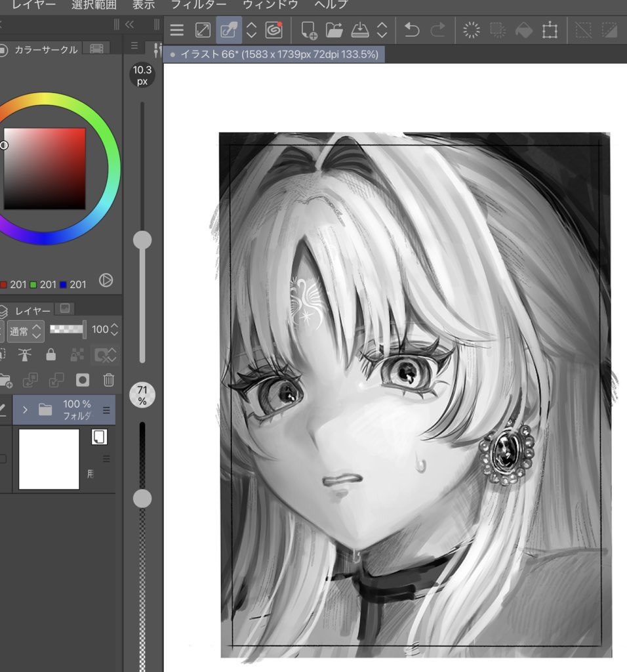Enable the reference layer lighthouse toggle
This screenshot has width=627, height=672.
[25, 354]
